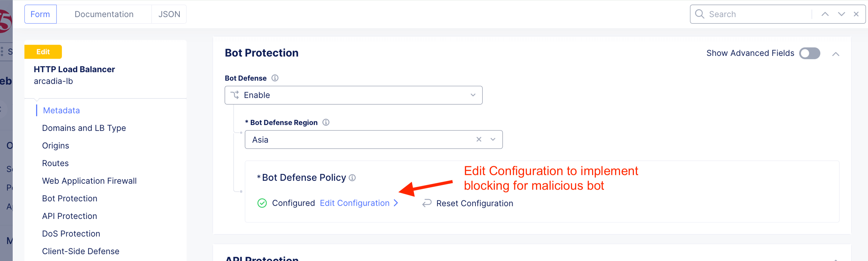Screen dimensions: 868x261
Task: Go to next search result
Action: (x=841, y=14)
